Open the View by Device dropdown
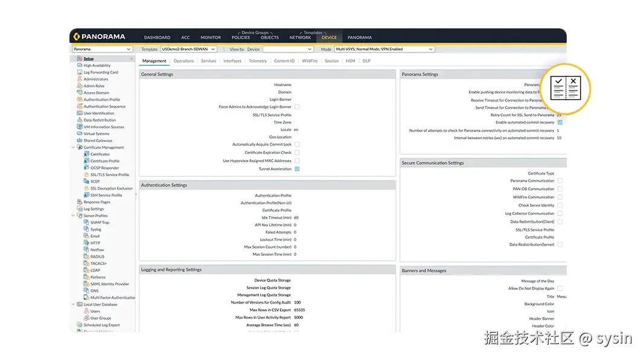 [x=288, y=49]
